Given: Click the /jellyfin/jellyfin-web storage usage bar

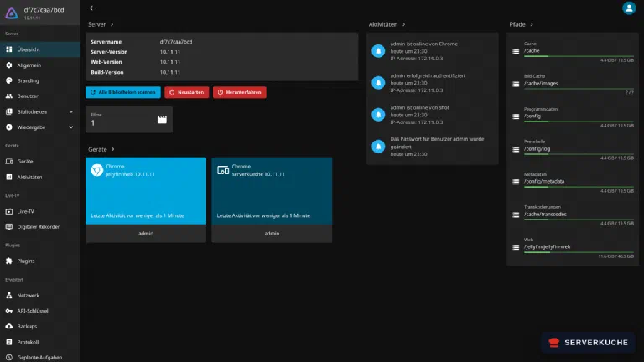Looking at the screenshot, I should coord(579,252).
